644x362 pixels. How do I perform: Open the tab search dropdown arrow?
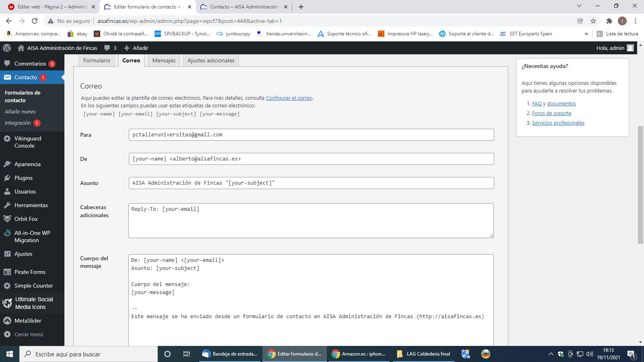(x=579, y=6)
